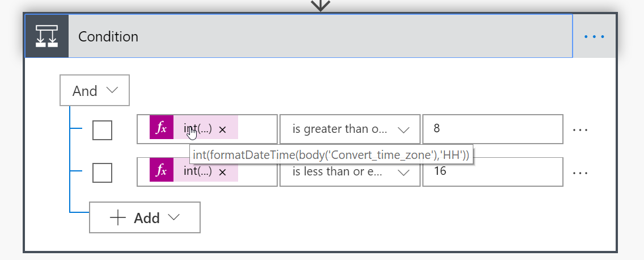Click the Condition action icon
Viewport: 644px width, 260px height.
click(x=46, y=36)
